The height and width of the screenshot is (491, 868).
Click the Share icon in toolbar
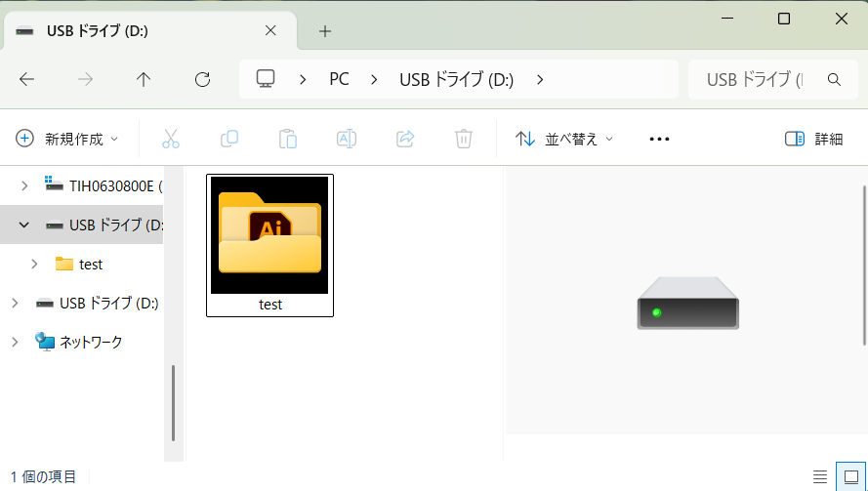(405, 139)
